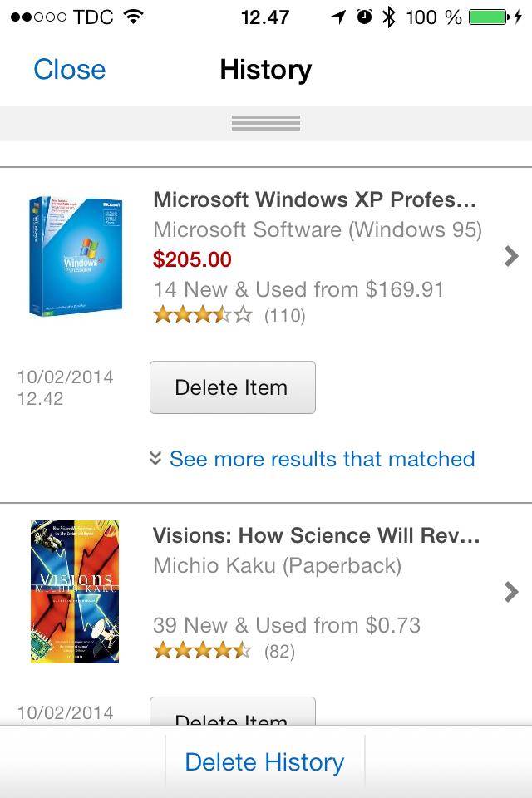Image resolution: width=532 pixels, height=798 pixels.
Task: Open the Visions: How Science Will title
Action: coord(317,535)
